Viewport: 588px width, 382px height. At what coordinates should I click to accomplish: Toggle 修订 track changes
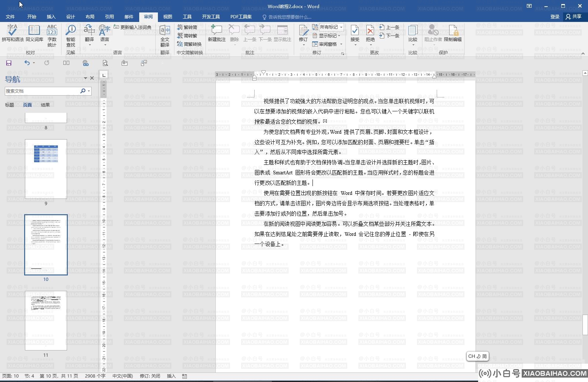click(303, 36)
